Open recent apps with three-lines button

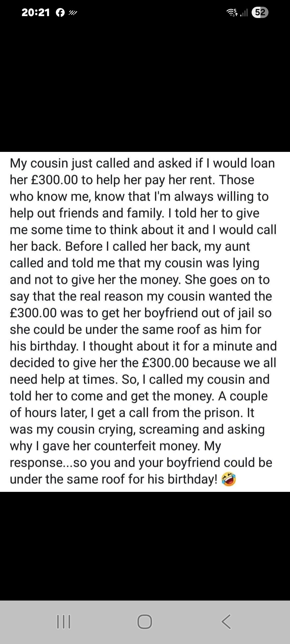pos(64,621)
